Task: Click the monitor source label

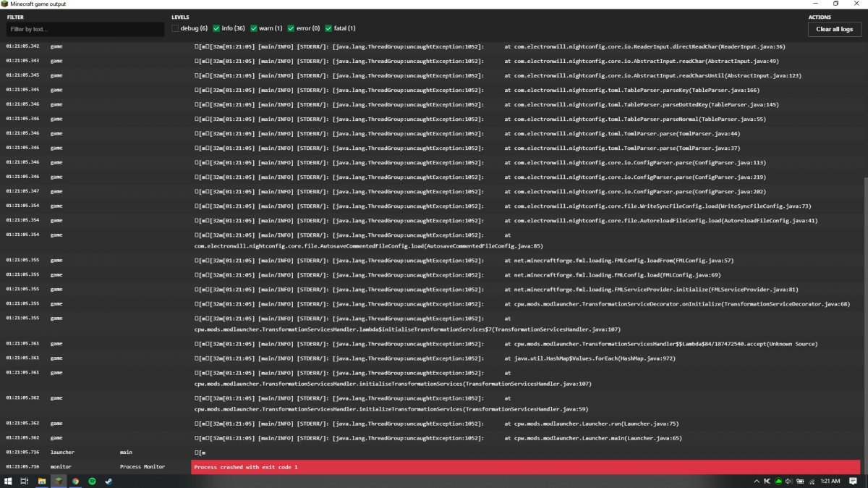Action: click(61, 467)
